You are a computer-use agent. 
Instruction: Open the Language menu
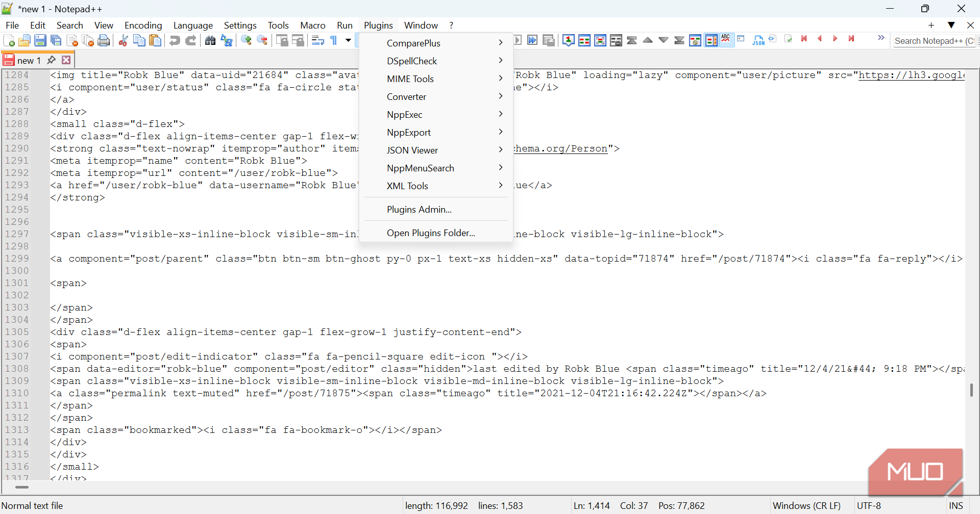[x=193, y=25]
